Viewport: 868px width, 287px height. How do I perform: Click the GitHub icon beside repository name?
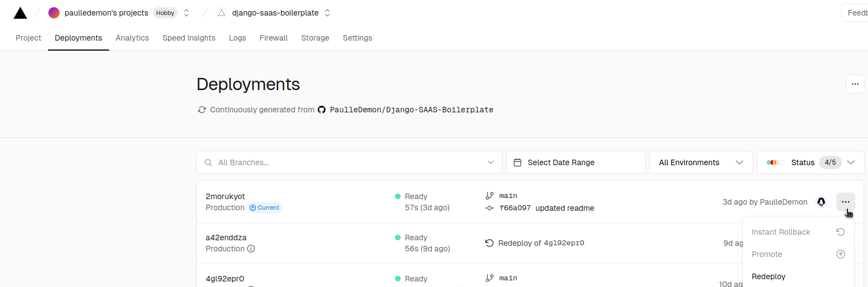(x=322, y=110)
